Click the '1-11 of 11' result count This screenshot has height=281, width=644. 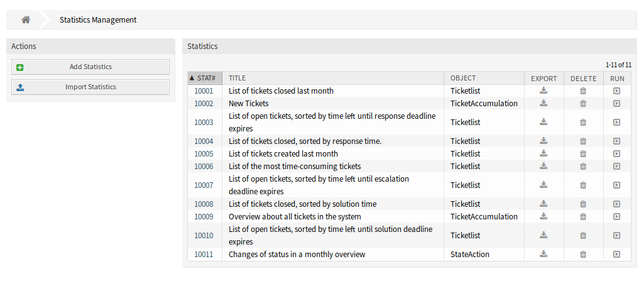tap(618, 65)
